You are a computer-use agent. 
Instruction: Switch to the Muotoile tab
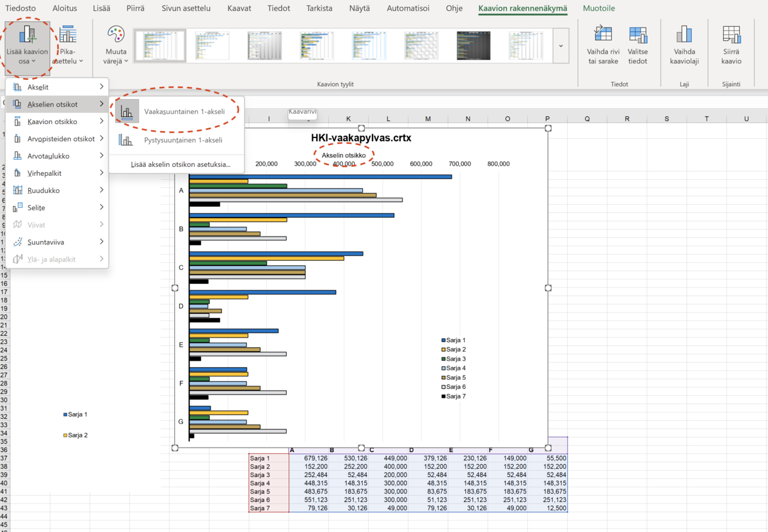[x=598, y=8]
